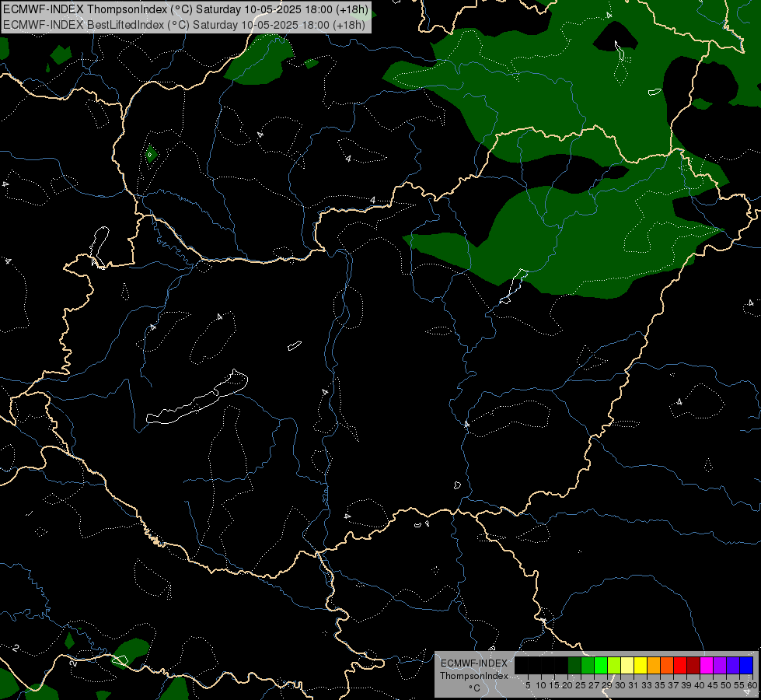Click the legend tick label '30'
Image resolution: width=761 pixels, height=700 pixels.
pyautogui.click(x=620, y=685)
